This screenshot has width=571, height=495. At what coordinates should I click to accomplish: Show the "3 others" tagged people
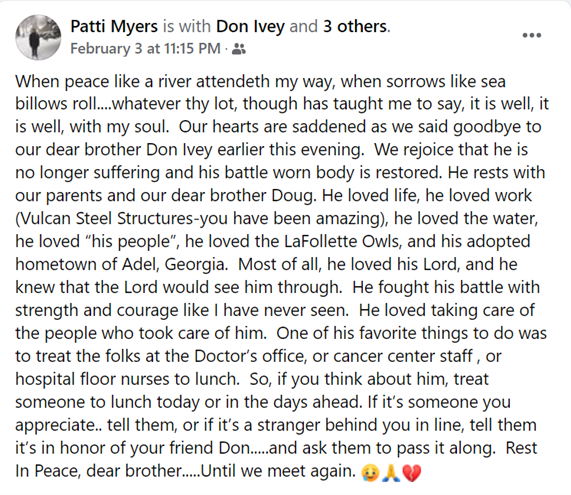click(x=355, y=26)
